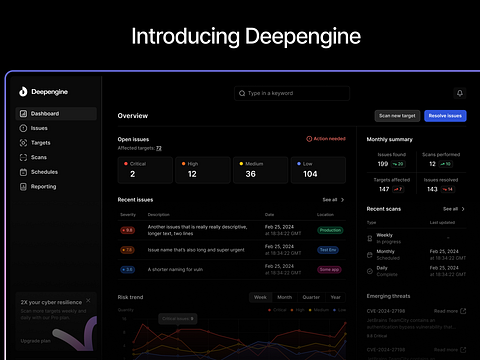Click the Daily scan complete icon

pos(370,271)
